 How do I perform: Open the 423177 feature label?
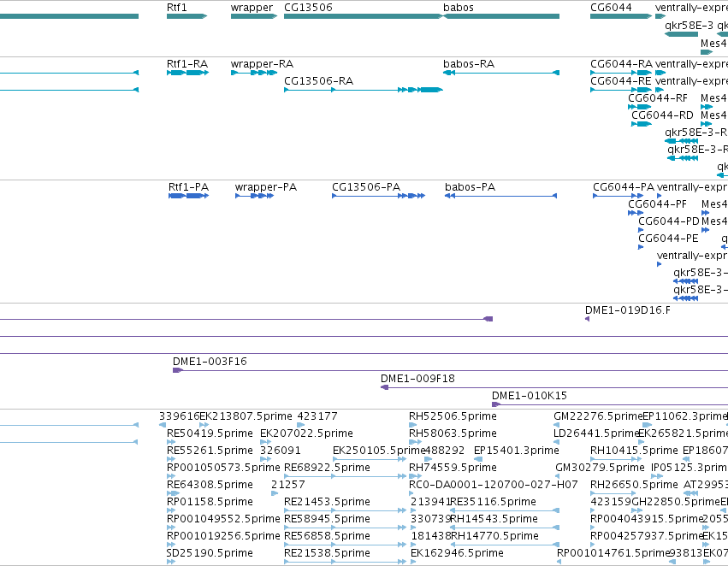click(317, 416)
